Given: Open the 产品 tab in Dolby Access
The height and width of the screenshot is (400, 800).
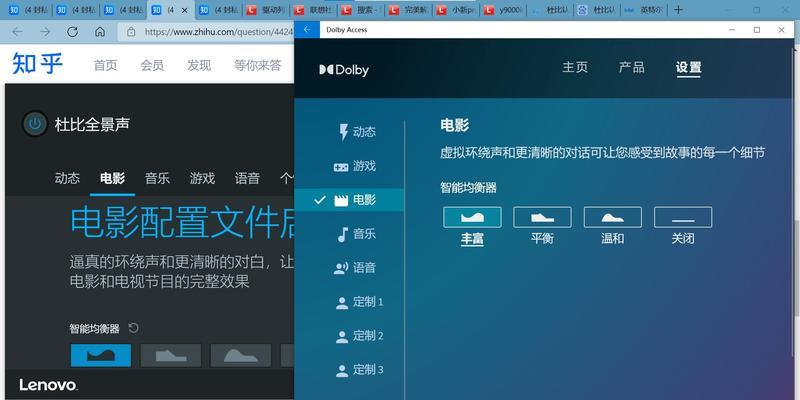Looking at the screenshot, I should tap(632, 67).
